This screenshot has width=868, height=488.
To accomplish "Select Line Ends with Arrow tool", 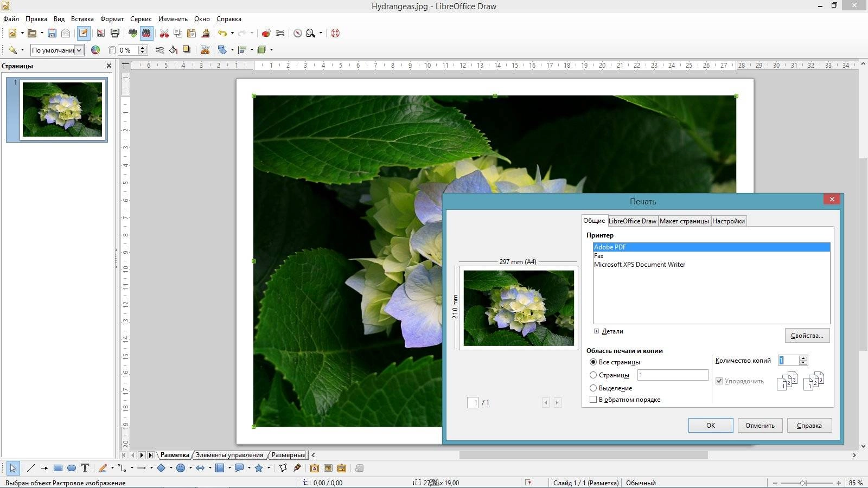I will pyautogui.click(x=44, y=468).
